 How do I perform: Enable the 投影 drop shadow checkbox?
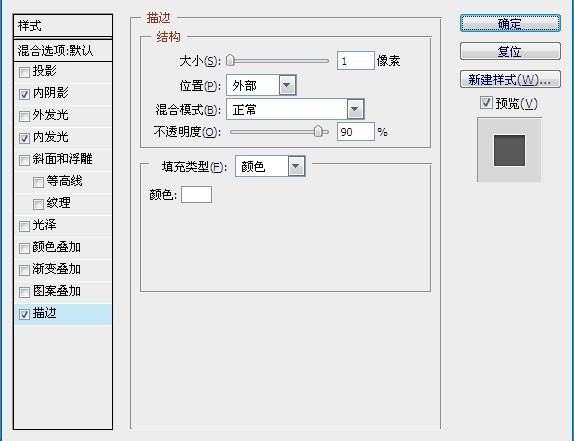(x=24, y=72)
